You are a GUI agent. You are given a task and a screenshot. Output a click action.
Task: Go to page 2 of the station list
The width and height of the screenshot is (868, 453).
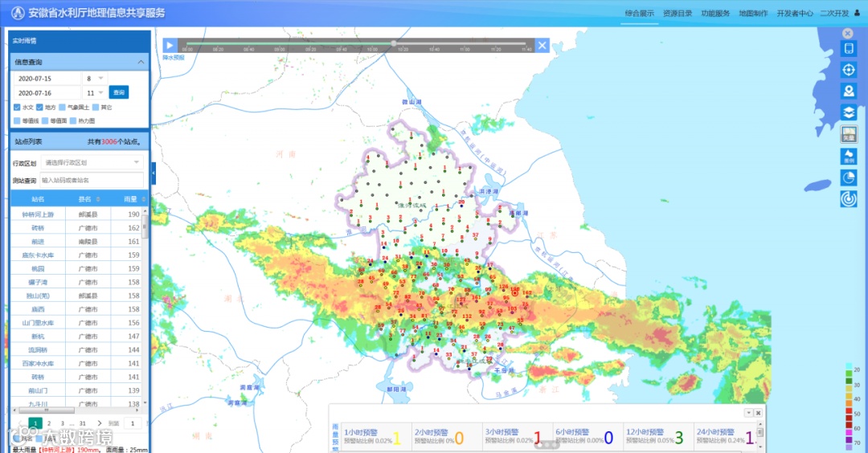tap(49, 423)
